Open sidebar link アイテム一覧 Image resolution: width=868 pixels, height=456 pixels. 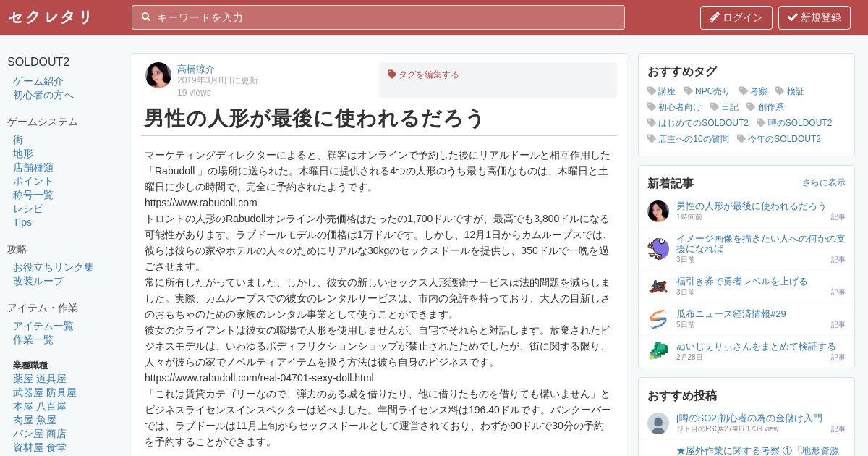(43, 326)
